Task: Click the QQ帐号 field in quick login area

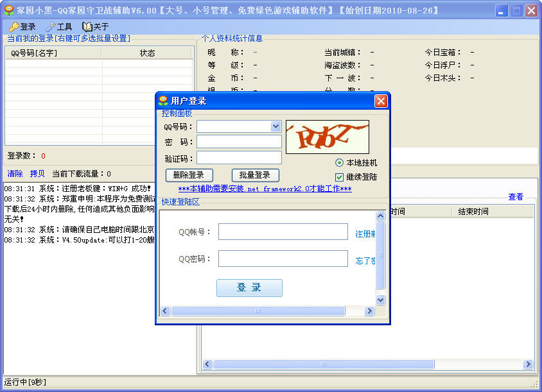Action: tap(283, 232)
